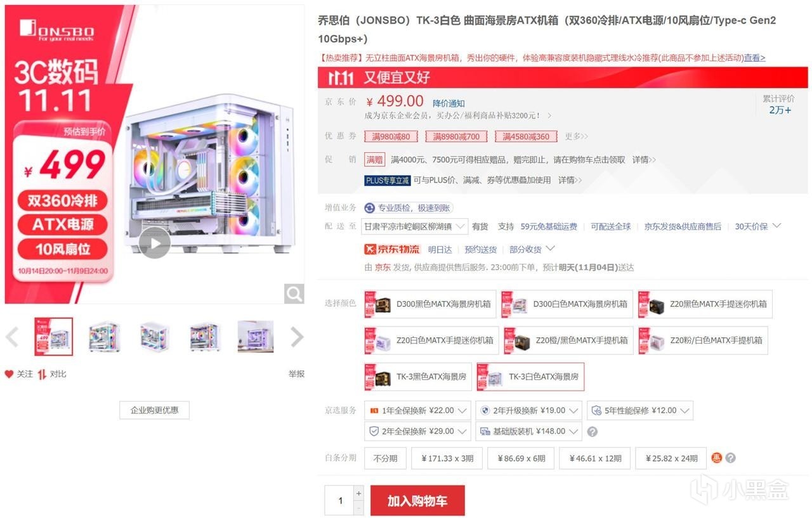Play the product video
This screenshot has width=812, height=518.
(154, 242)
